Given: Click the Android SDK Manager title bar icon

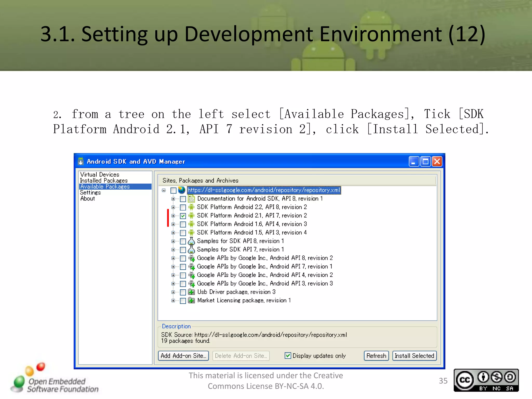Looking at the screenshot, I should pyautogui.click(x=81, y=161).
